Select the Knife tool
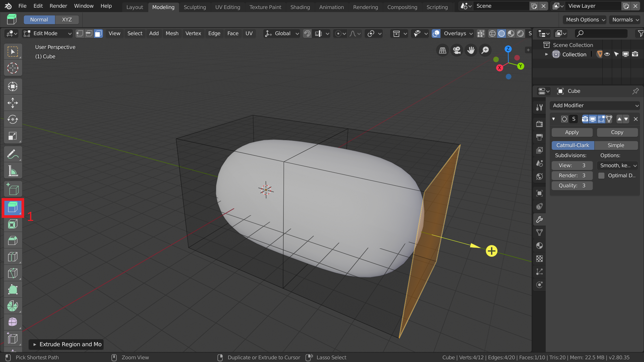This screenshot has width=644, height=362. [x=13, y=273]
